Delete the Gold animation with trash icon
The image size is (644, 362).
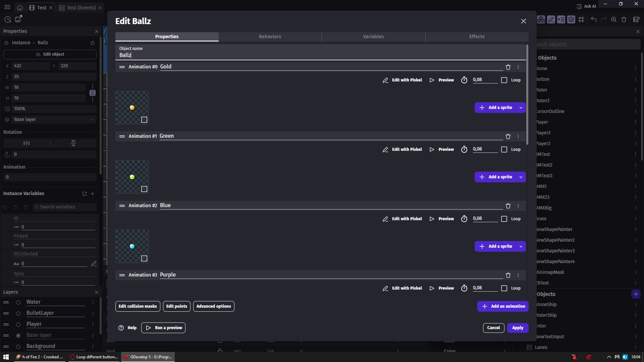[508, 67]
